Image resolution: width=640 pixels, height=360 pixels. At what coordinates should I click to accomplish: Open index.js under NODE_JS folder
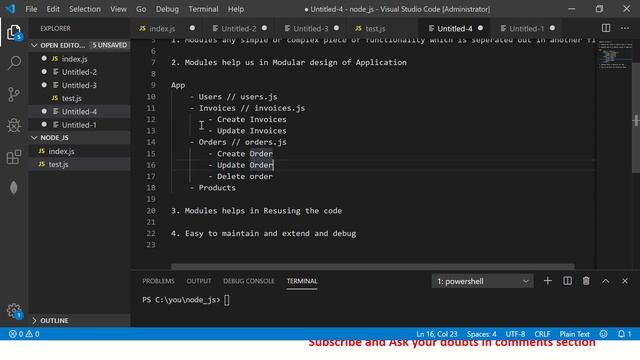coord(79,151)
